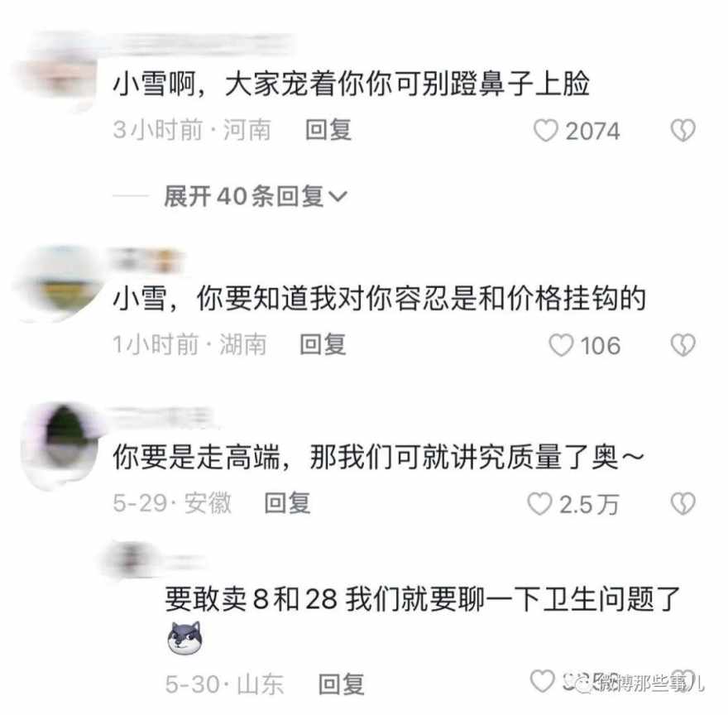This screenshot has width=728, height=715.
Task: Like the comment with 2074 likes
Action: (545, 131)
